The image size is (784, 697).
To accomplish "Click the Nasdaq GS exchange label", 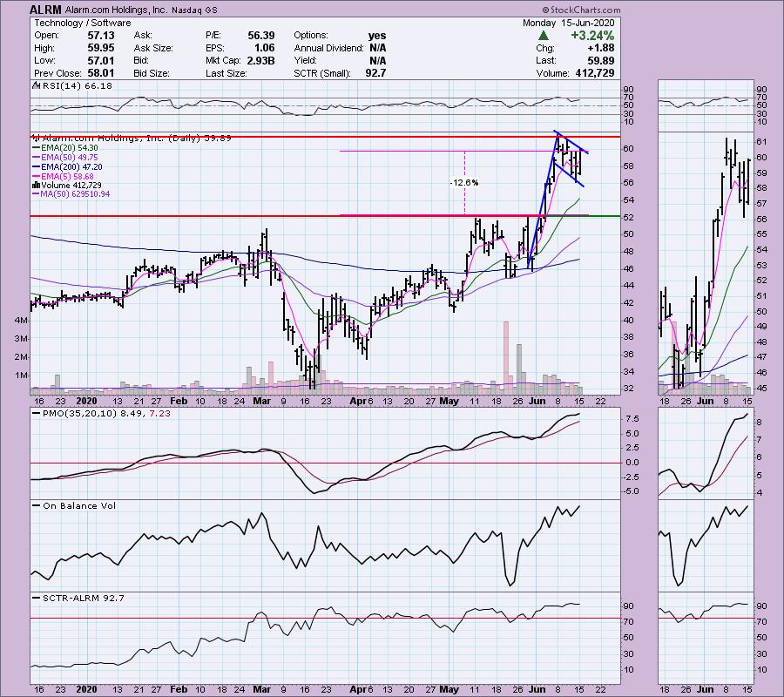I will (x=195, y=10).
